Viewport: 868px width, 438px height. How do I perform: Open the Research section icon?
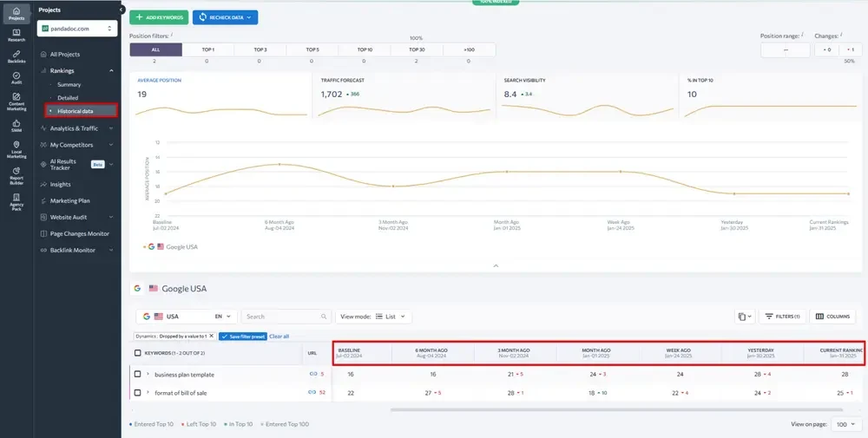coord(16,36)
